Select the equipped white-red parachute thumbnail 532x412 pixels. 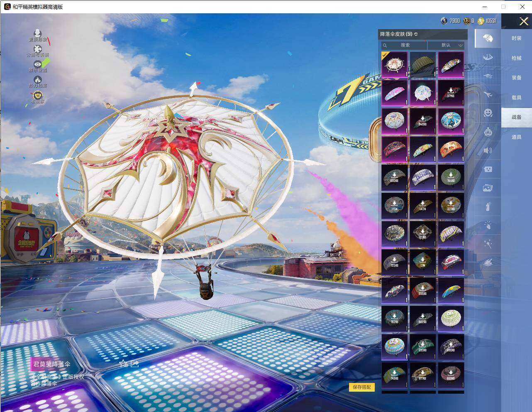(395, 64)
